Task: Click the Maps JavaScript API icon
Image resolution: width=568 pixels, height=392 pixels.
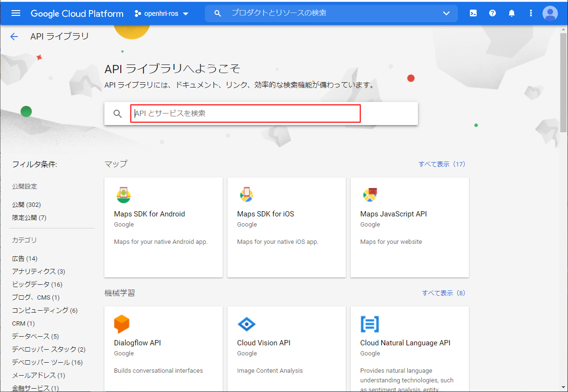Action: [x=370, y=195]
